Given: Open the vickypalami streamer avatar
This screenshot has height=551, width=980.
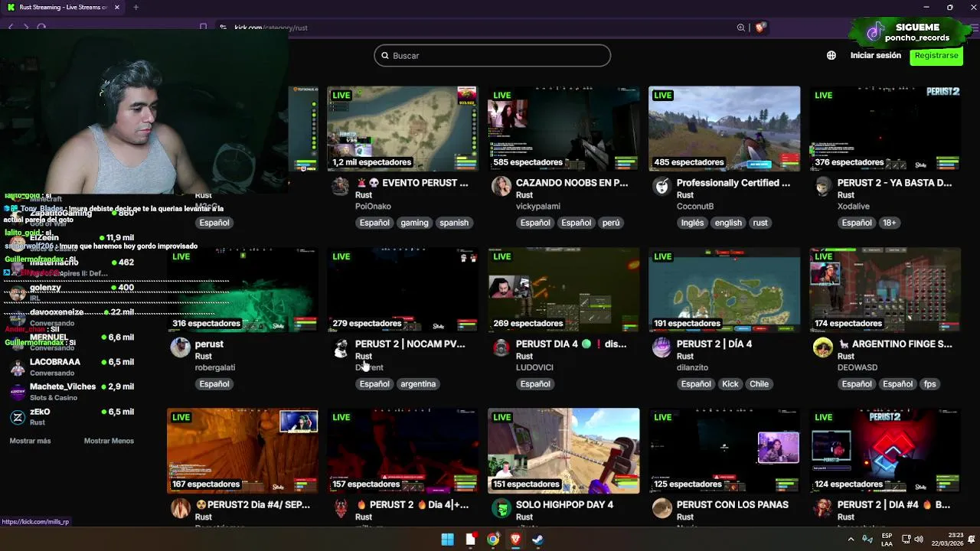Looking at the screenshot, I should [501, 187].
